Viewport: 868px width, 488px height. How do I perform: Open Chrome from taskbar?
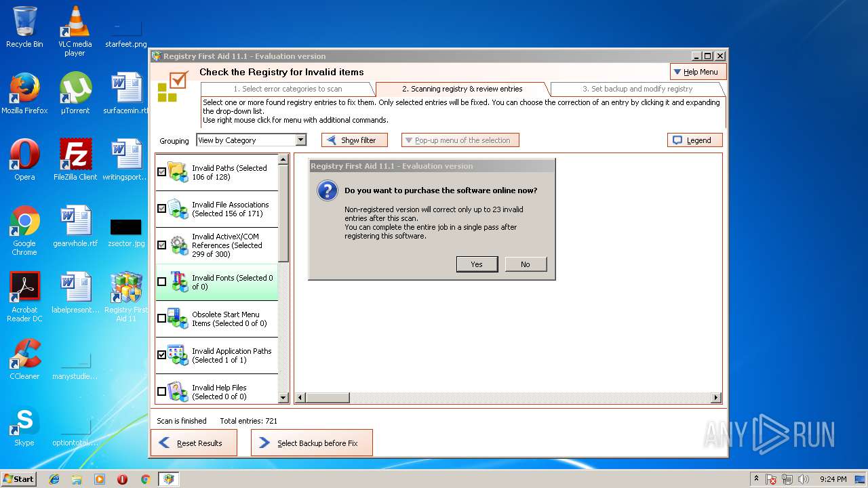[x=145, y=479]
